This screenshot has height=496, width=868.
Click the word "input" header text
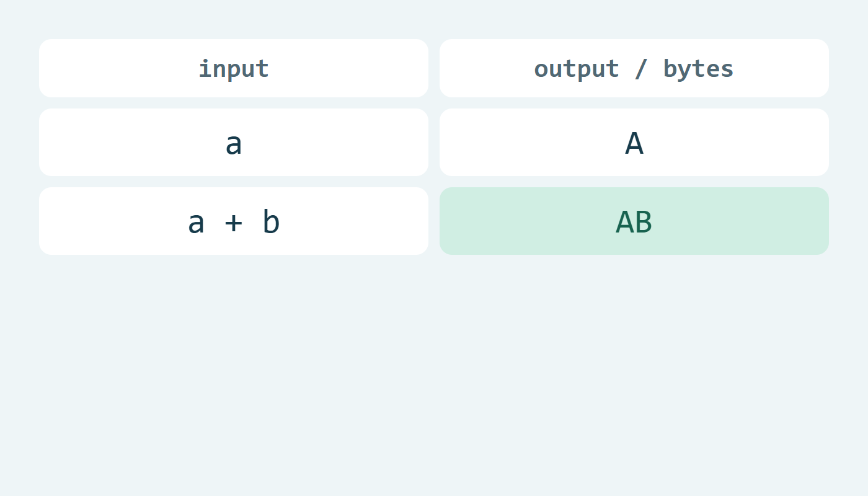click(x=234, y=68)
